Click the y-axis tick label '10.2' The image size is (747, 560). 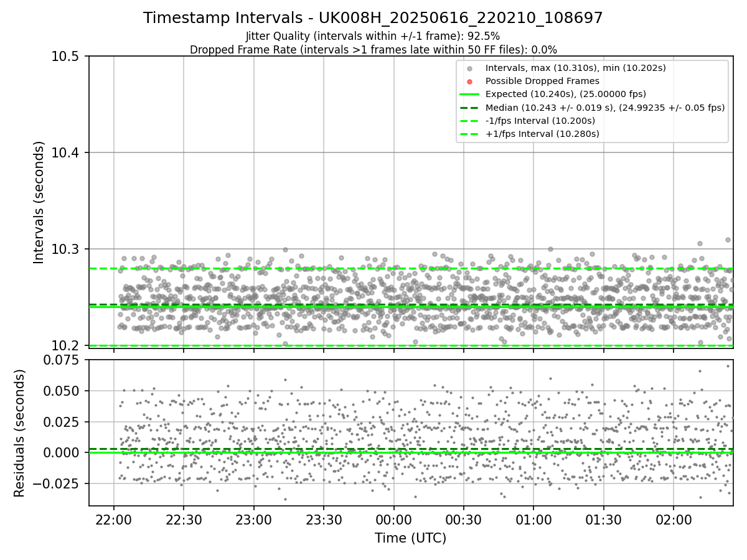[65, 346]
